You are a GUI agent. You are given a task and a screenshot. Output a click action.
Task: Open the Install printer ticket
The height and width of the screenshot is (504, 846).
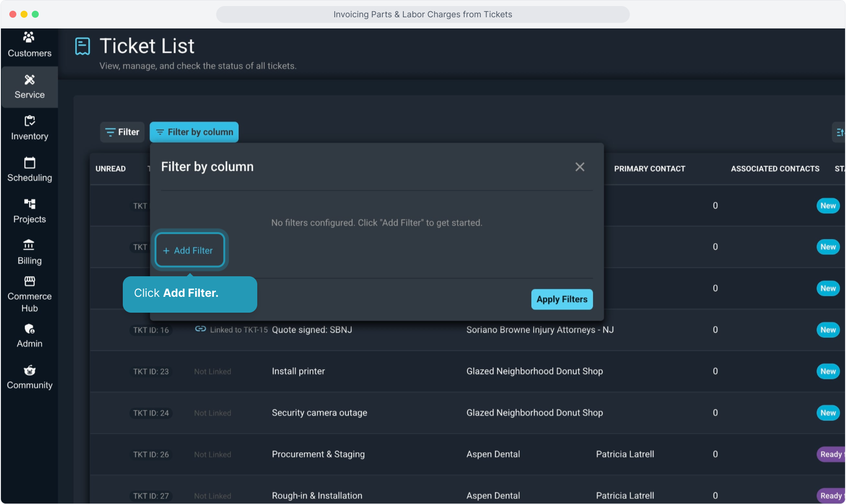298,371
